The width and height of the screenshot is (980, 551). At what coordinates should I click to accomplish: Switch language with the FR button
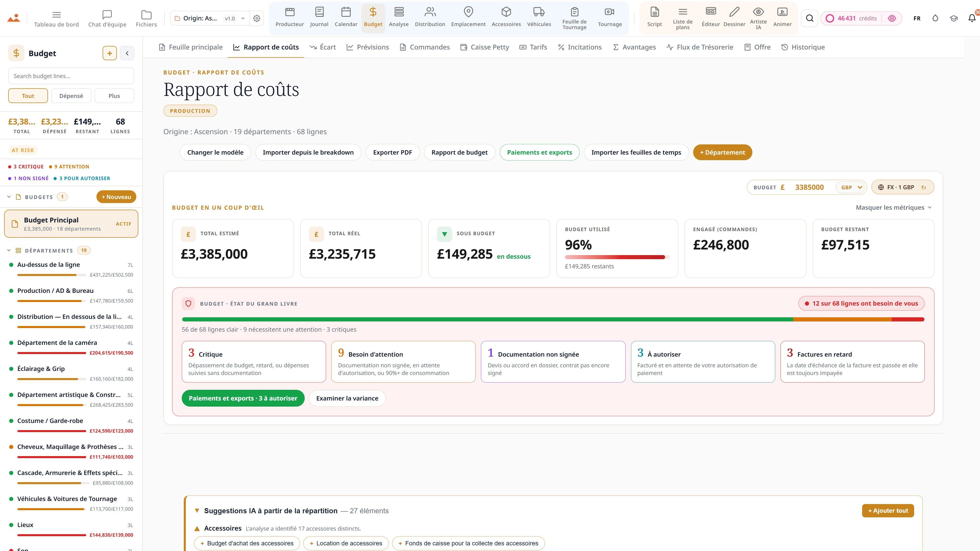[x=917, y=18]
